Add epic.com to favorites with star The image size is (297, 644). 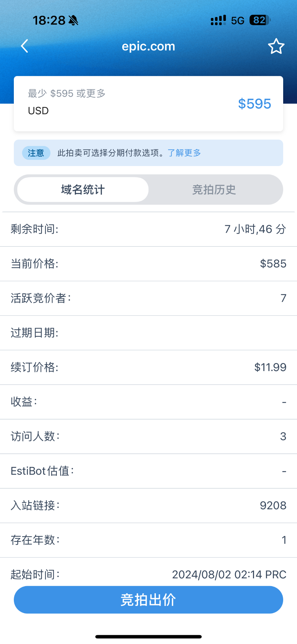[276, 47]
